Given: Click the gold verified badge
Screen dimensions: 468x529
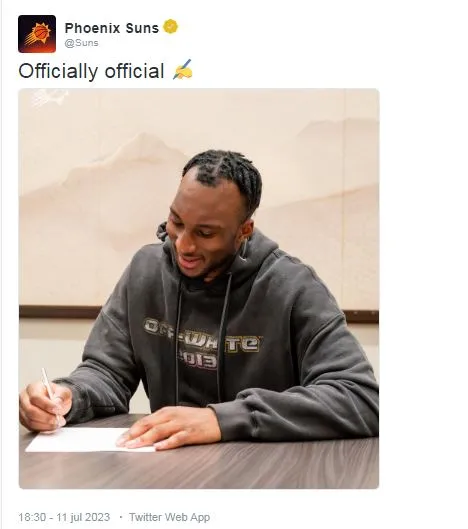Looking at the screenshot, I should [x=170, y=27].
